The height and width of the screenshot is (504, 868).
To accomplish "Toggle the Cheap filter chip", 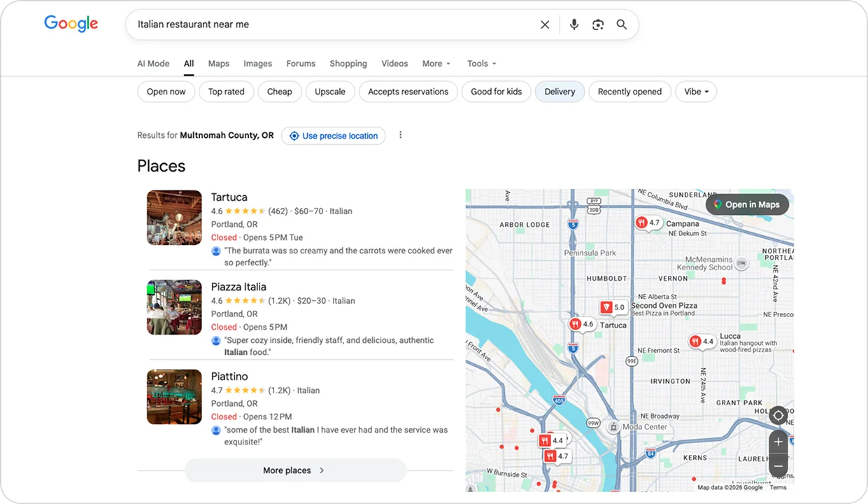I will [x=280, y=92].
